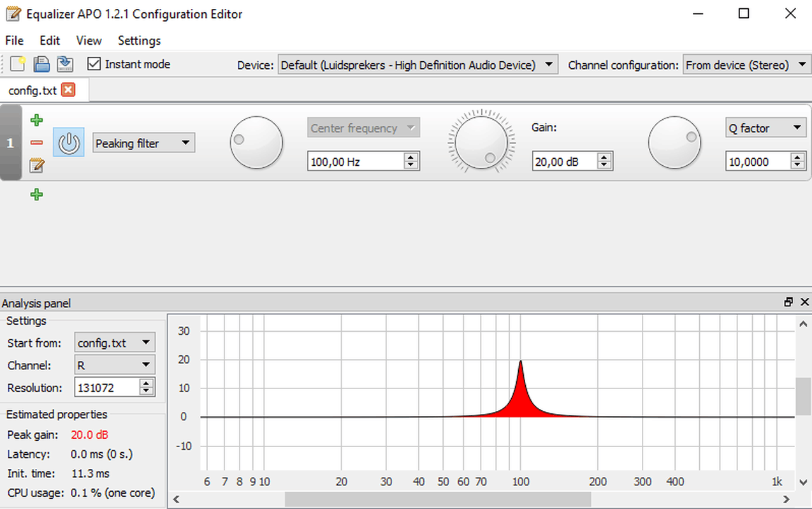
Task: Increase Q factor with the up spinner arrow
Action: pos(799,157)
